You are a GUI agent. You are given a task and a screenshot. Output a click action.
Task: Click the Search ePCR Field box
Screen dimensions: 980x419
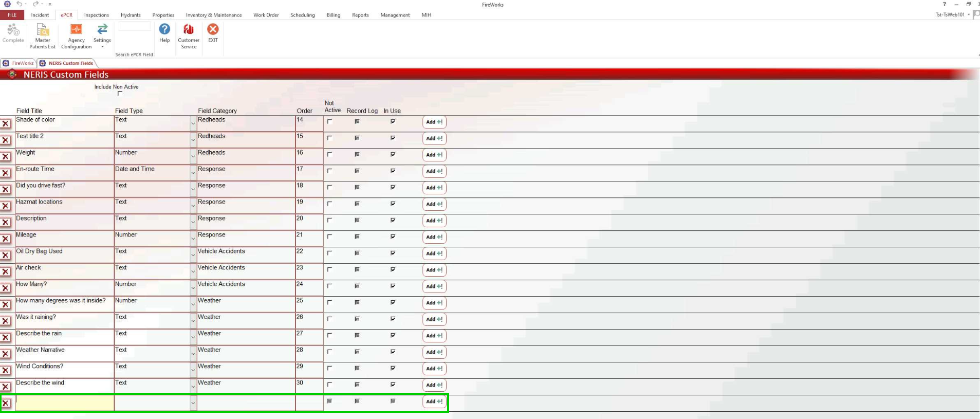(x=135, y=27)
